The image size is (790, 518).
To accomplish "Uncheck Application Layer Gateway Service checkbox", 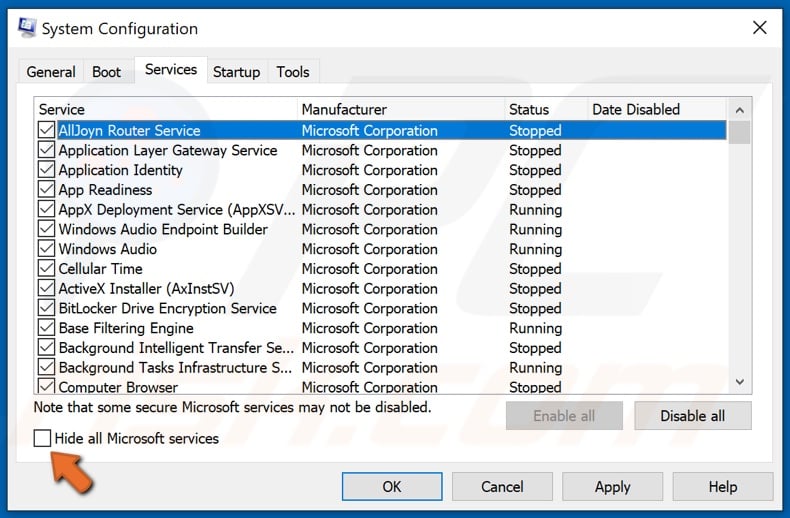I will coord(46,150).
